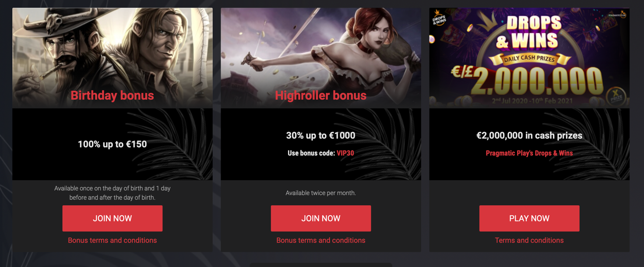Open Birthday bonus terms and conditions link
This screenshot has height=267, width=644.
coord(112,240)
